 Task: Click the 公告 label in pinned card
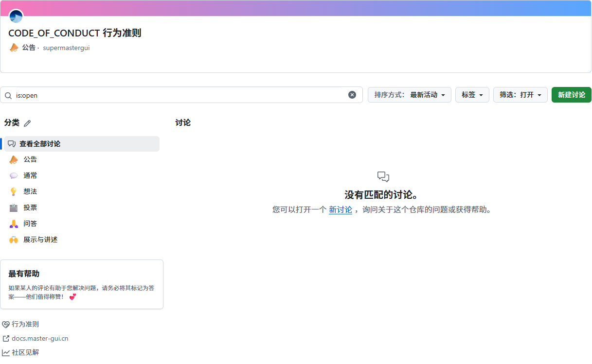point(29,48)
